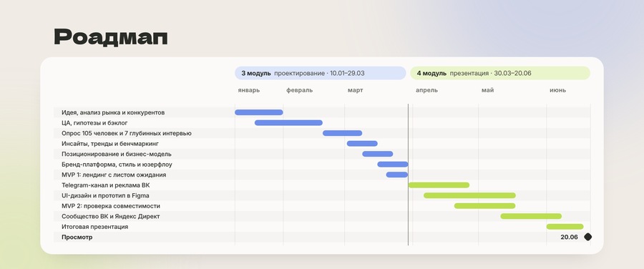The height and width of the screenshot is (269, 644).
Task: Click the green bar for 'UI-дизайн и прототип'
Action: [470, 195]
